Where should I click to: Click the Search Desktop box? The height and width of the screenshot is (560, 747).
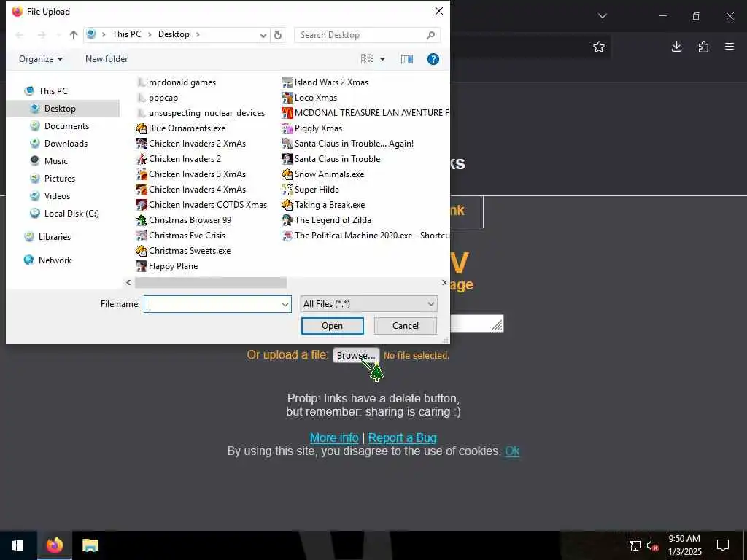pyautogui.click(x=368, y=35)
